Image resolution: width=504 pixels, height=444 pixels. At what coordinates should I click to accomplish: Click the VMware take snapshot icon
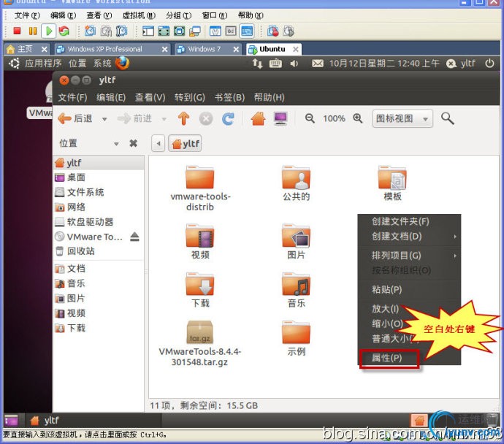90,31
